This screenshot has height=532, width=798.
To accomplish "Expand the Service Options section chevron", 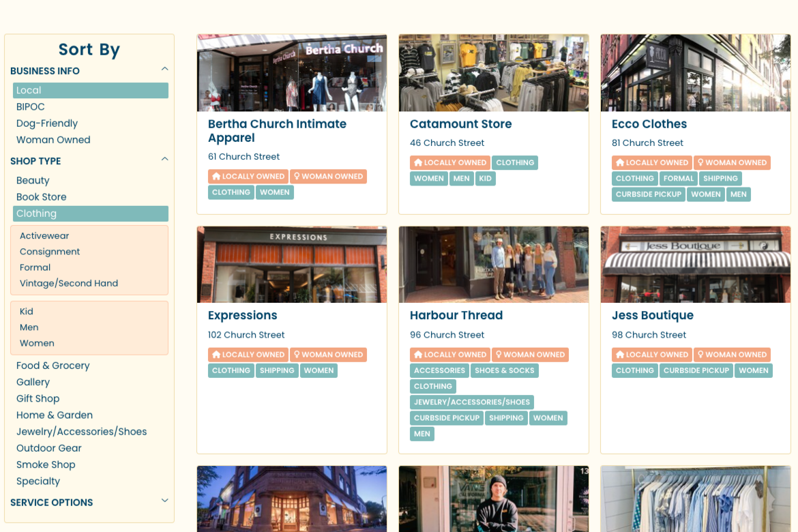I will tap(164, 501).
